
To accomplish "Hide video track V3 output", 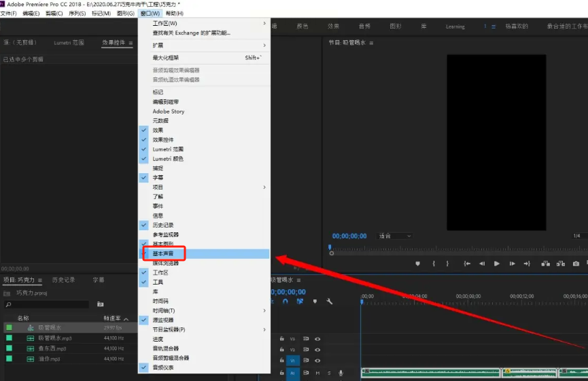I will (317, 339).
